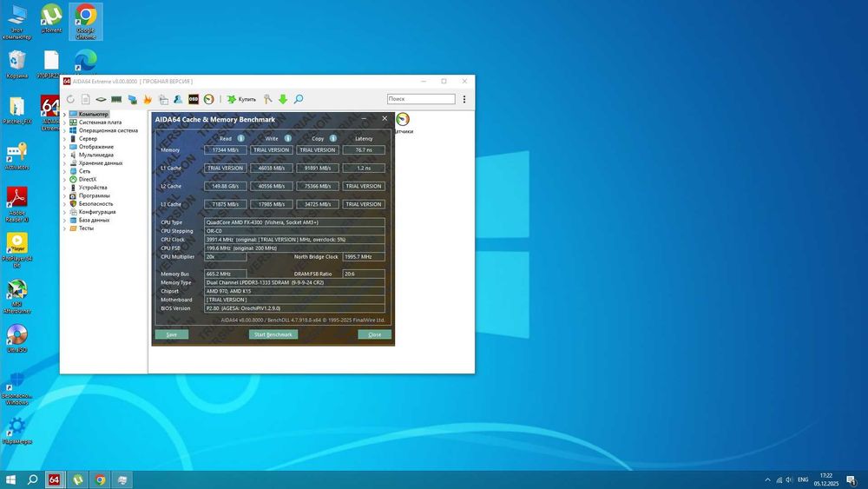Click the L3 Cache Copy value 34725 MB/s

click(318, 204)
